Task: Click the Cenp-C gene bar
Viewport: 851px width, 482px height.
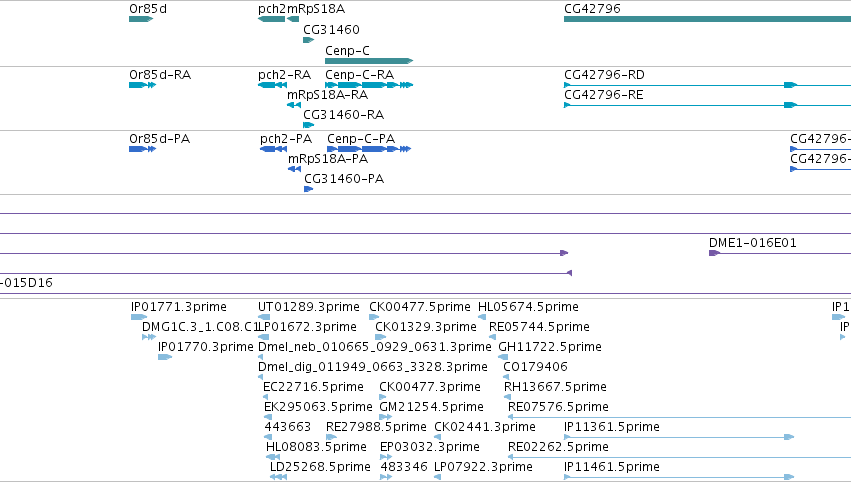Action: [x=369, y=61]
